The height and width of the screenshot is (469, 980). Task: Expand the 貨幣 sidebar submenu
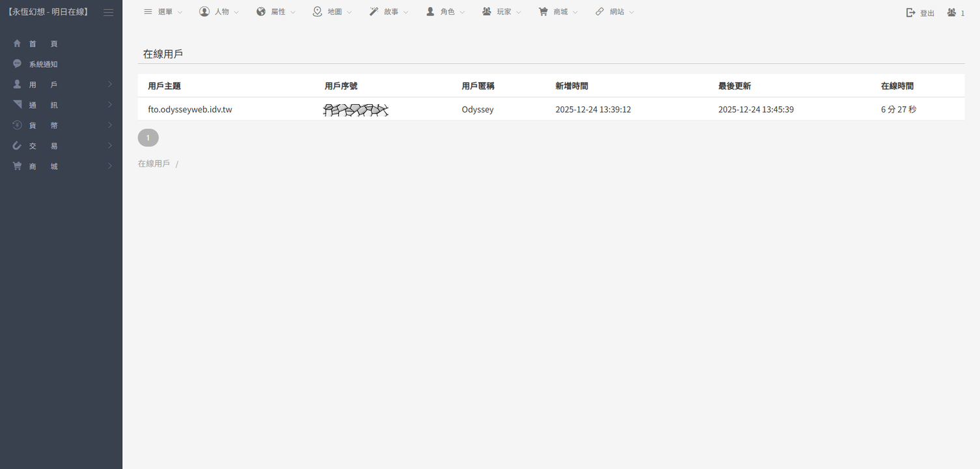(61, 125)
